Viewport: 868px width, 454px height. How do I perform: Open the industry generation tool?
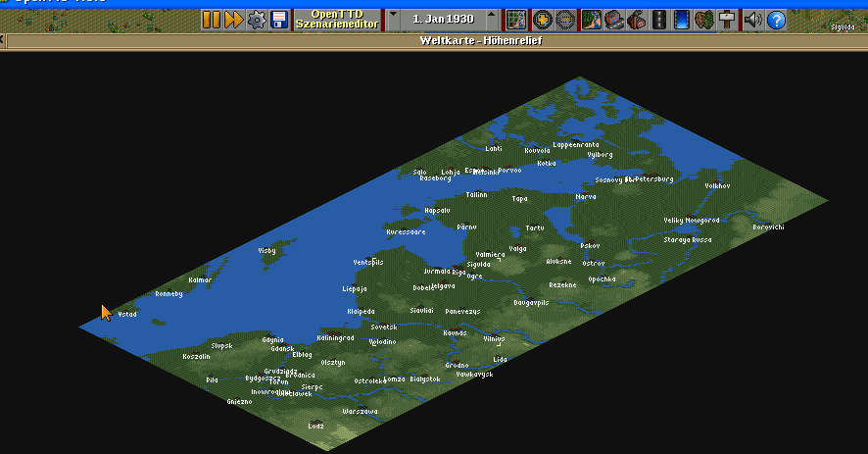click(x=636, y=20)
